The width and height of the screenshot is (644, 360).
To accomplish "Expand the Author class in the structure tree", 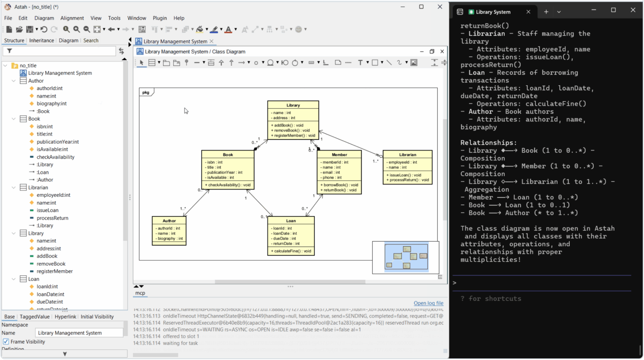I will click(x=13, y=81).
